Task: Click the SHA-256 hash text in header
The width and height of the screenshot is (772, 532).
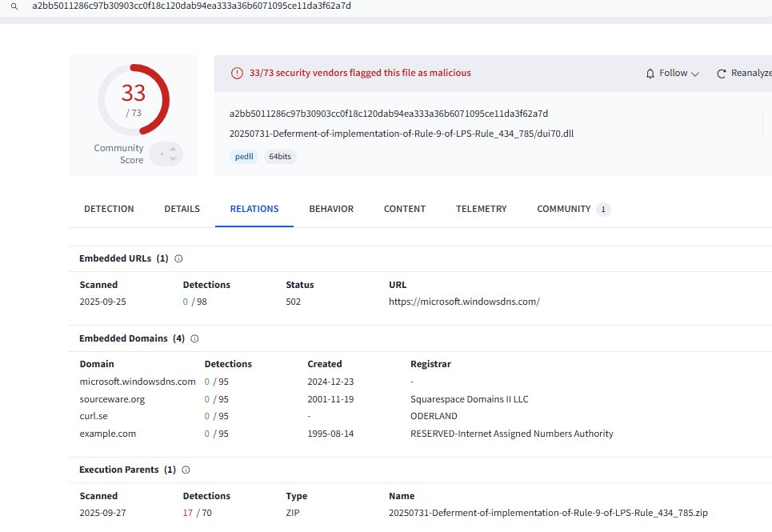Action: coord(389,114)
